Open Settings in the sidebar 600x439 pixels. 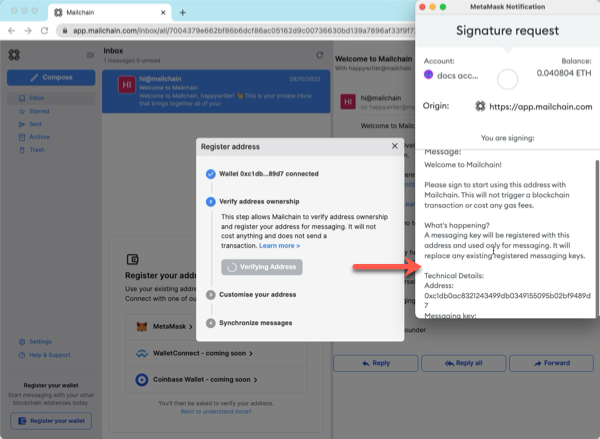point(41,342)
